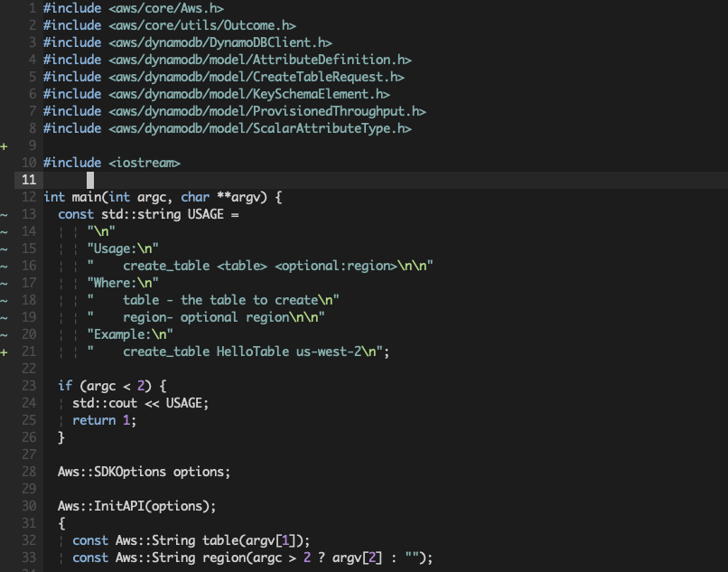Click the "Aws::String region(argc > 2" line
The width and height of the screenshot is (728, 572).
[253, 558]
